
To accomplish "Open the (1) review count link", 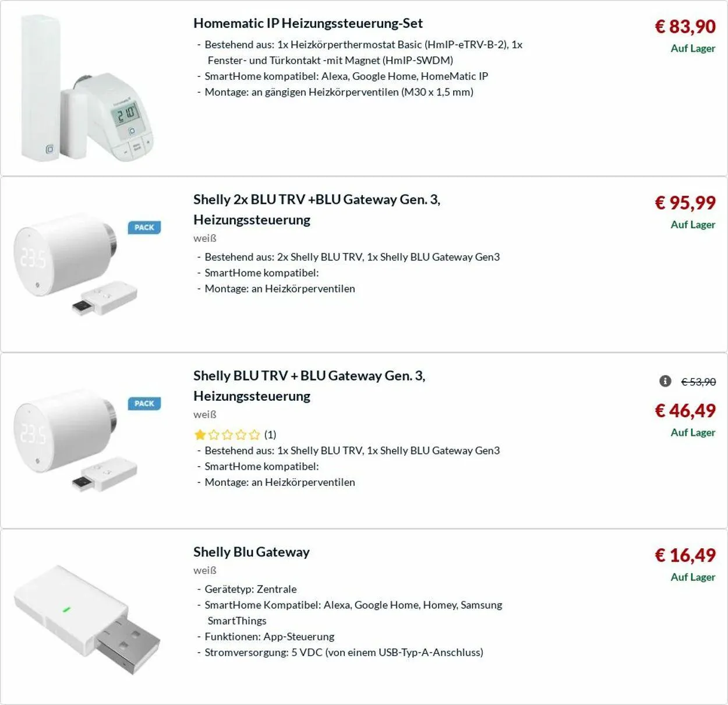I will [270, 435].
